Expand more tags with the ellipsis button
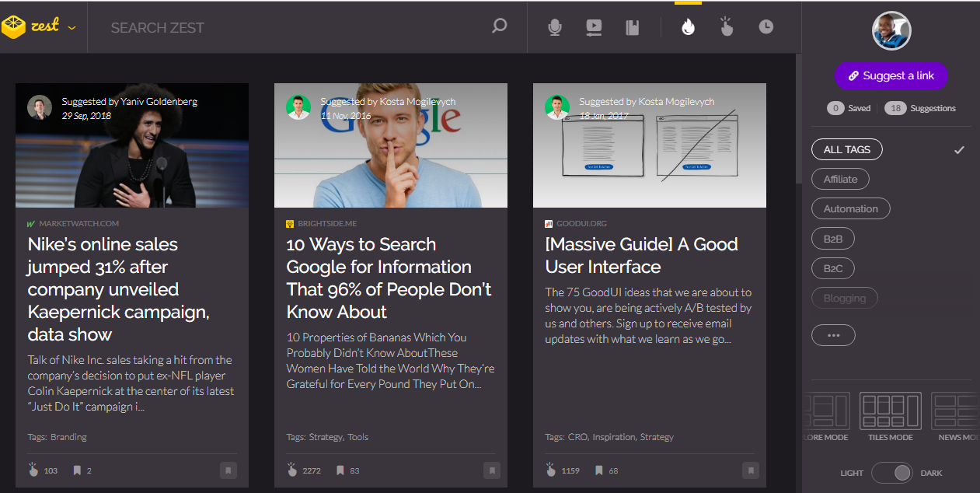Image resolution: width=980 pixels, height=493 pixels. [x=833, y=335]
